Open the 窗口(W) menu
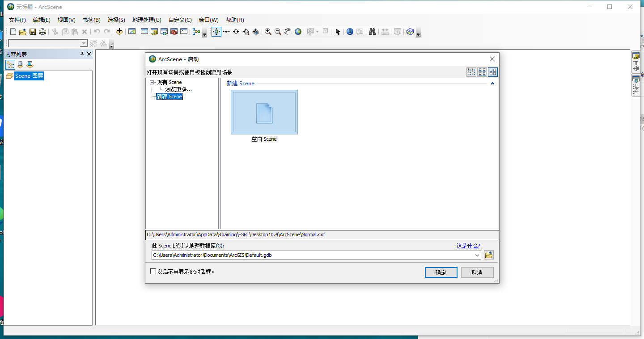The width and height of the screenshot is (644, 339). [x=209, y=20]
